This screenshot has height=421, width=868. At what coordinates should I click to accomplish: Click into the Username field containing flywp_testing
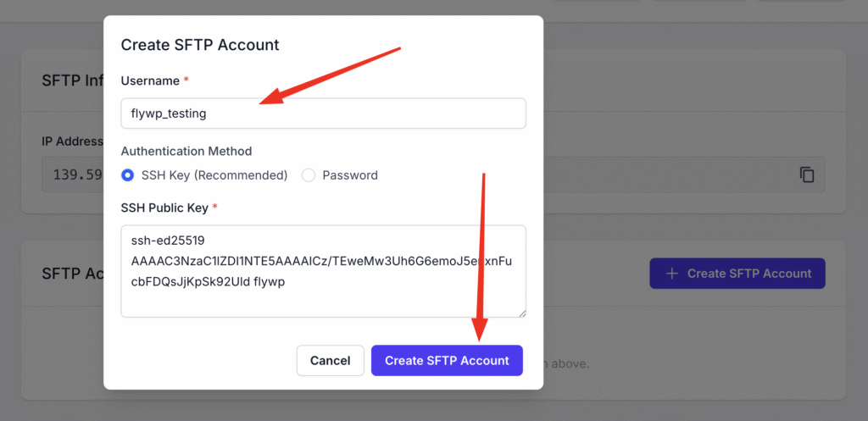pos(323,114)
